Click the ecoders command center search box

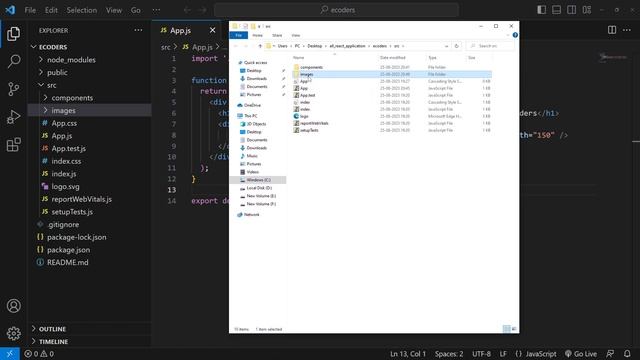click(x=336, y=10)
